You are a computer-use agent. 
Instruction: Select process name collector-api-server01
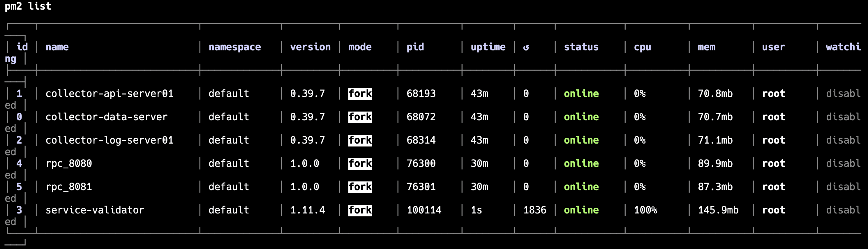(x=110, y=94)
